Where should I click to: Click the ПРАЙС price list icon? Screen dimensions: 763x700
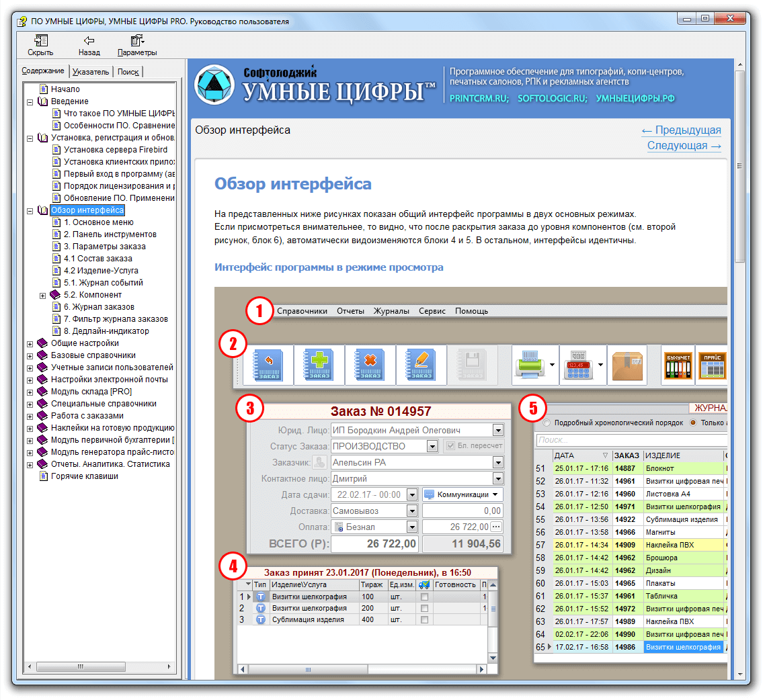tap(713, 366)
